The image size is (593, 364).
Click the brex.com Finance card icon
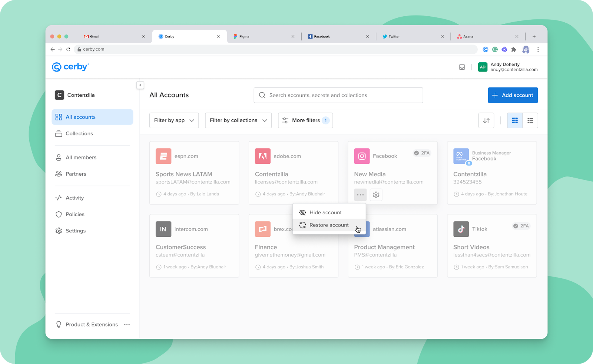[263, 229]
